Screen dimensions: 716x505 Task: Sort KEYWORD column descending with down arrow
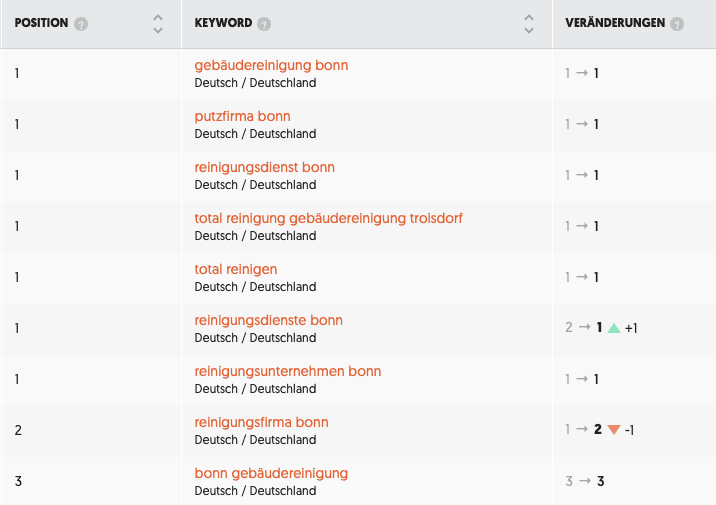[x=529, y=31]
